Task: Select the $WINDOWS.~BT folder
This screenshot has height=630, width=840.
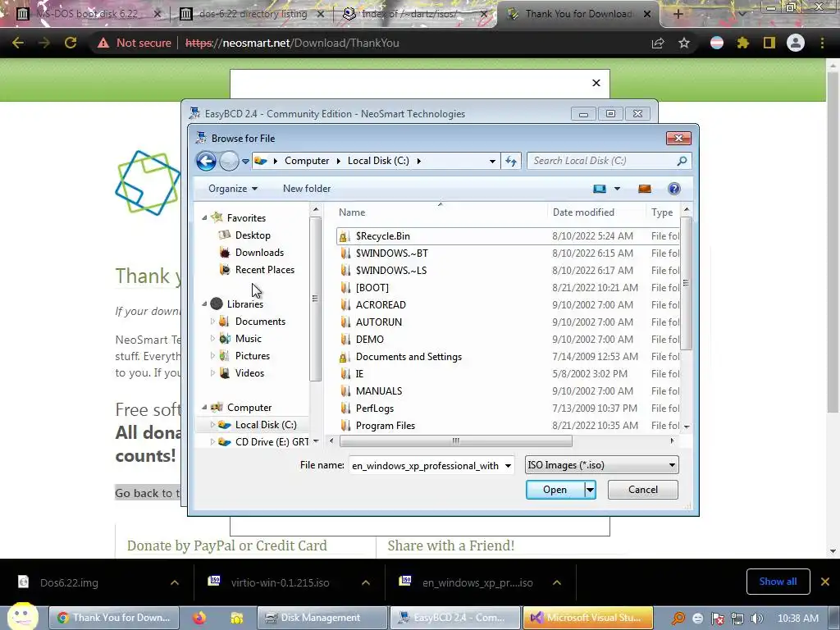Action: coord(391,253)
